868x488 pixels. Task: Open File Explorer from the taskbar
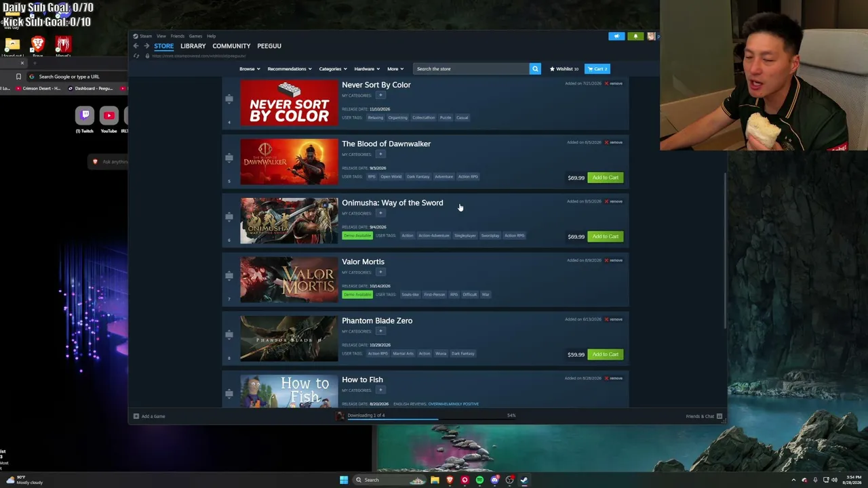435,480
